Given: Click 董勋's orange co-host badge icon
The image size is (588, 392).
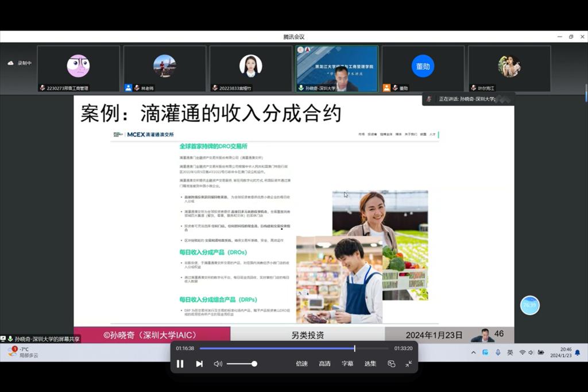Looking at the screenshot, I should click(x=386, y=88).
